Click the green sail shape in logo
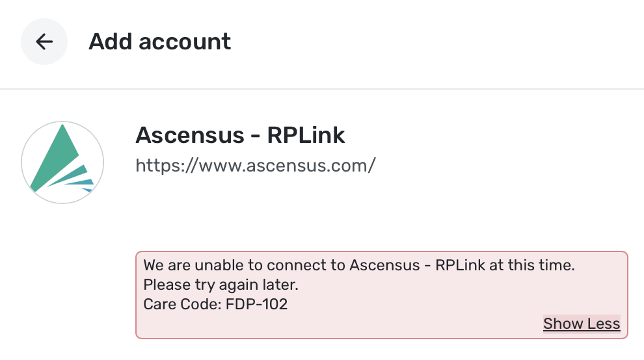This screenshot has width=644, height=360. (55, 156)
